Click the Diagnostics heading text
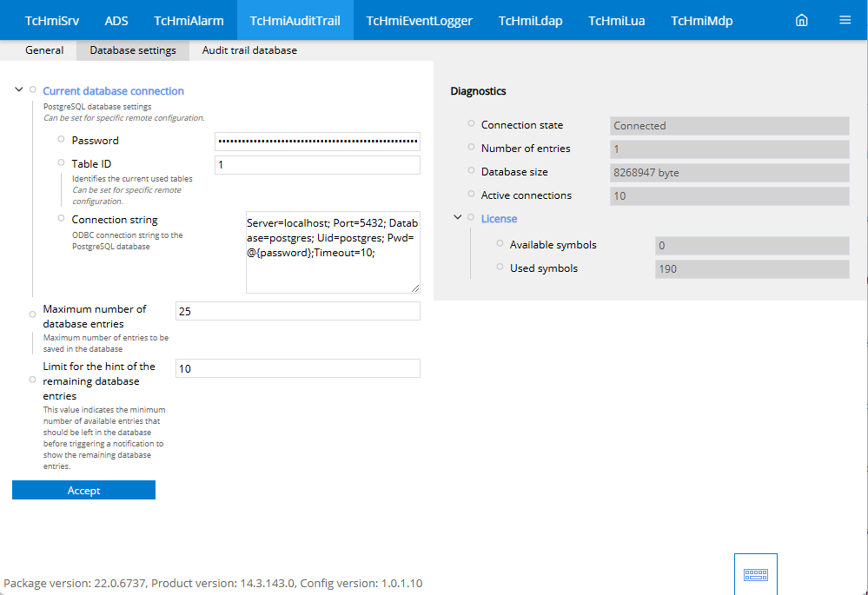Screen dimensions: 868x595 click(x=478, y=91)
